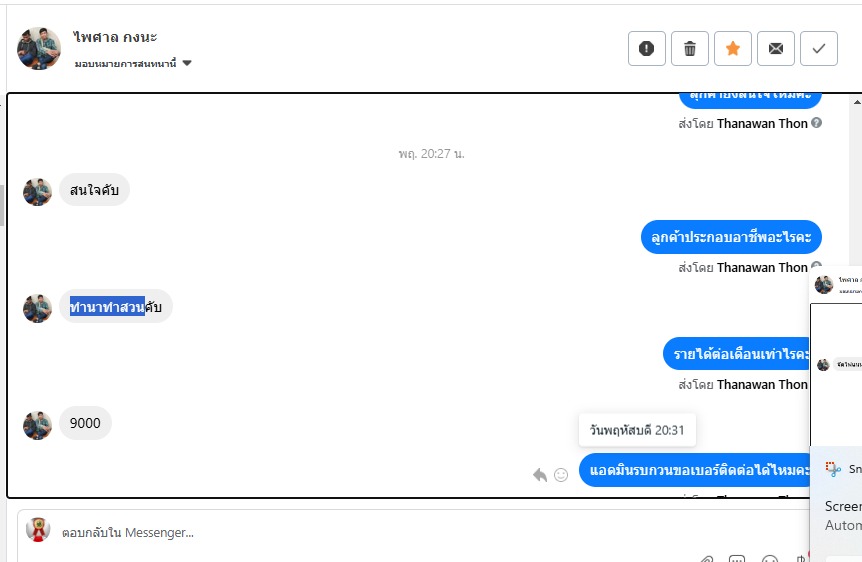862x562 pixels.
Task: Delete this conversation with trash icon
Action: [x=689, y=48]
